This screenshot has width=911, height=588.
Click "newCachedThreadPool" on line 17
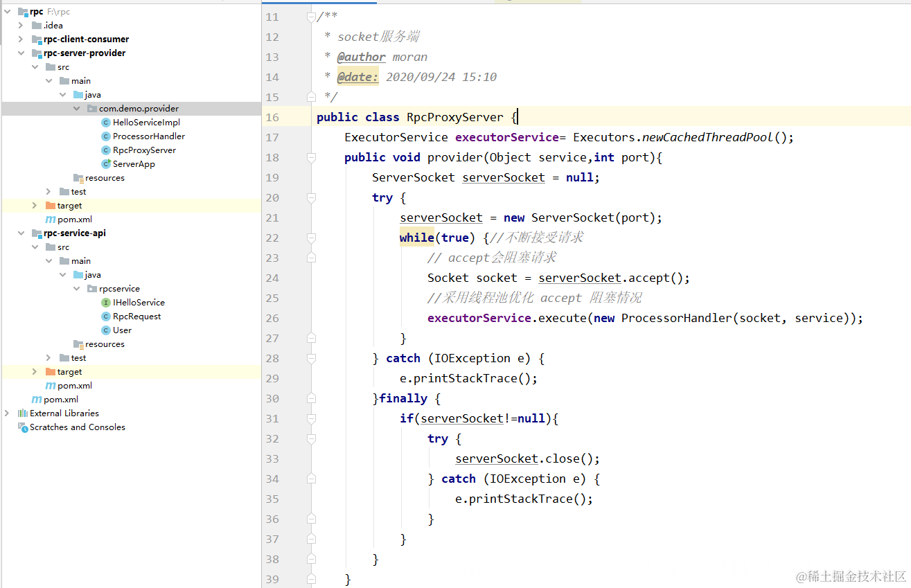(x=708, y=137)
